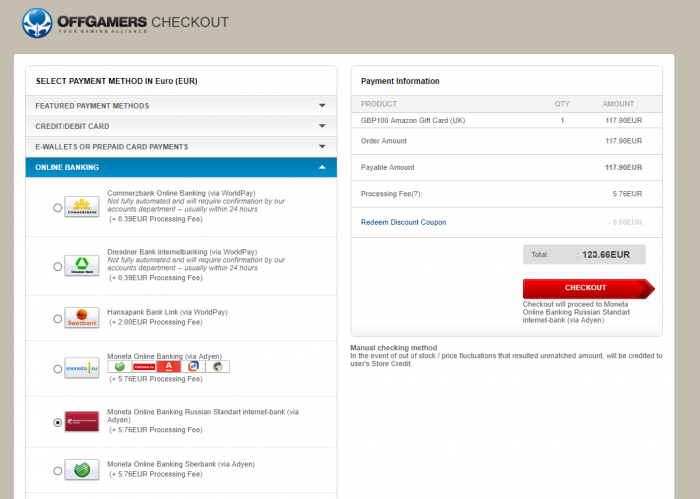This screenshot has width=700, height=499.
Task: Click the Dresdner Bank logo icon
Action: pos(81,266)
